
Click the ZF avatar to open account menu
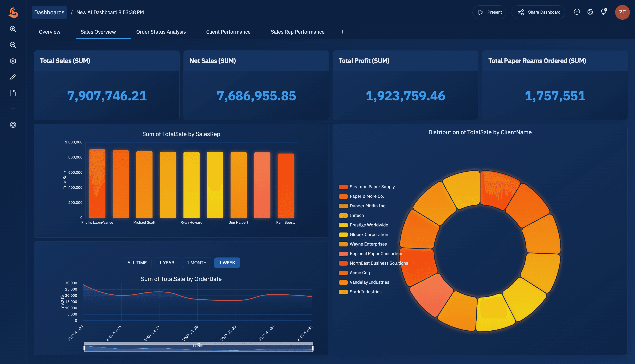pos(623,12)
